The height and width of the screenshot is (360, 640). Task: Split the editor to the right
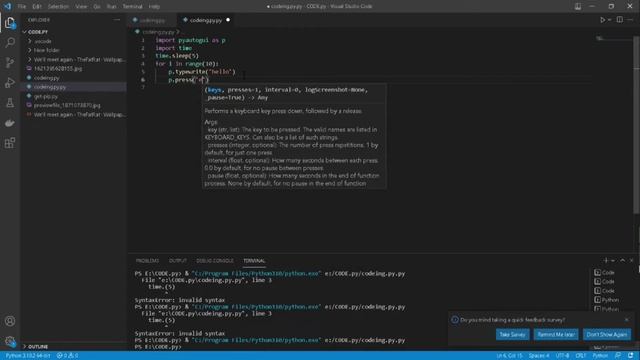pyautogui.click(x=620, y=20)
